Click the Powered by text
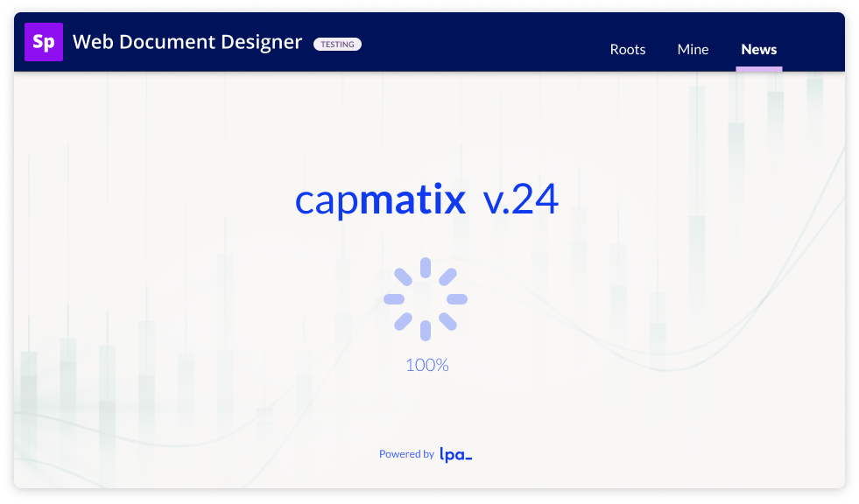 click(x=406, y=454)
